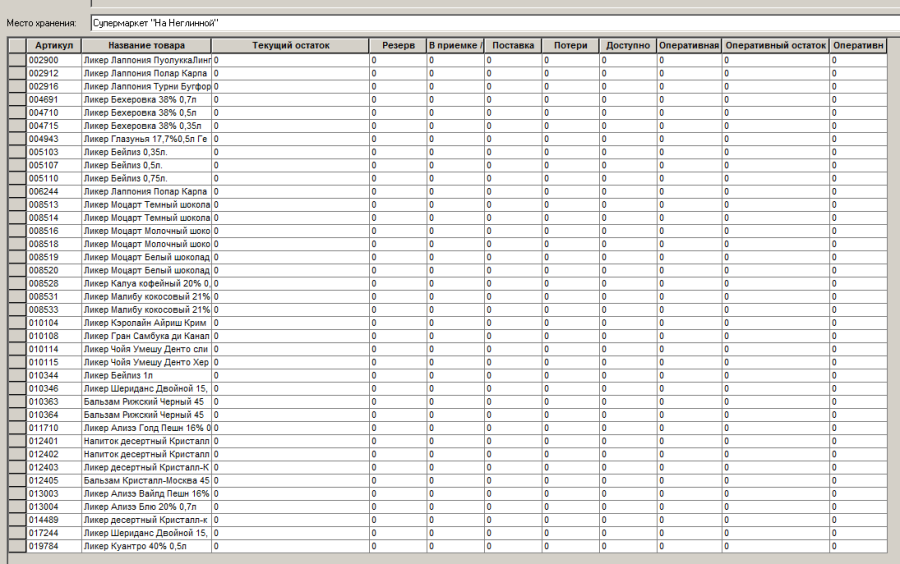This screenshot has height=564, width=900.
Task: Select product Бальзам Кристалл-Москва 45
Action: [146, 480]
